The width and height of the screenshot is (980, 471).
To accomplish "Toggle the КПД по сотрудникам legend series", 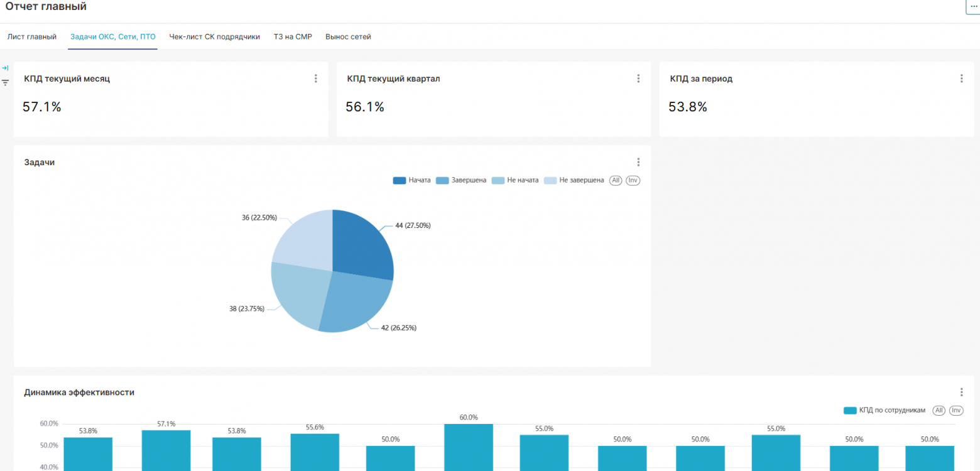I will coord(885,410).
